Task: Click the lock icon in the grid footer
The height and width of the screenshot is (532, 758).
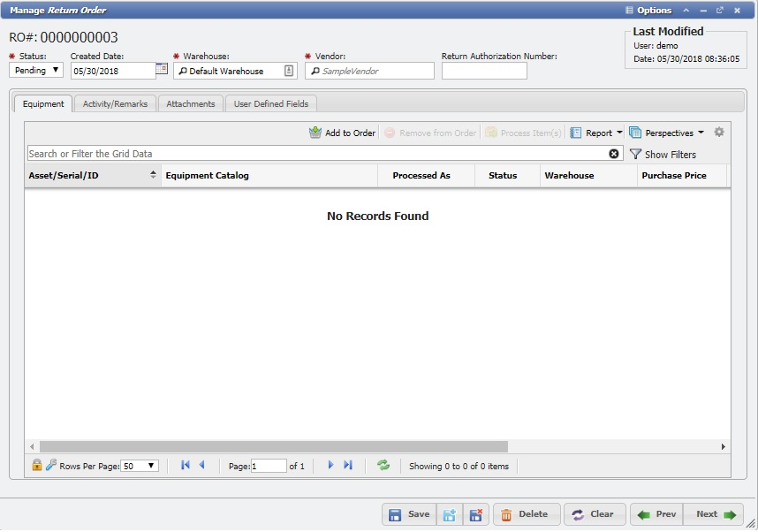Action: tap(37, 465)
